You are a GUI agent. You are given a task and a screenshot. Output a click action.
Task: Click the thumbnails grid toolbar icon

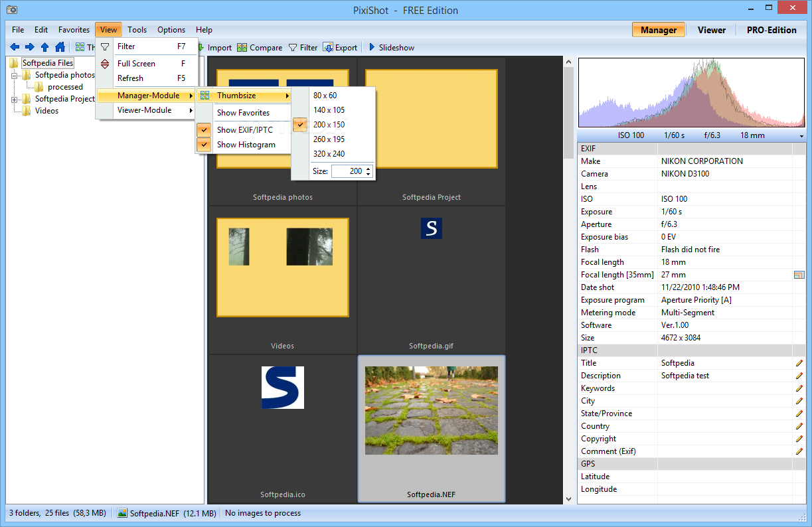80,47
